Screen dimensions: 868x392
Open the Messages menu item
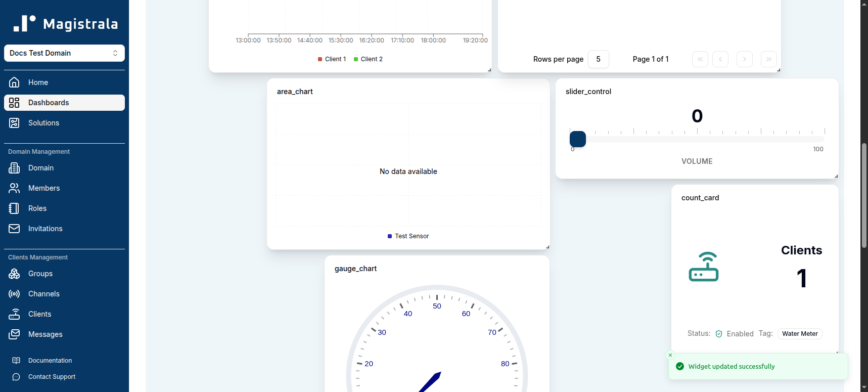tap(64, 334)
